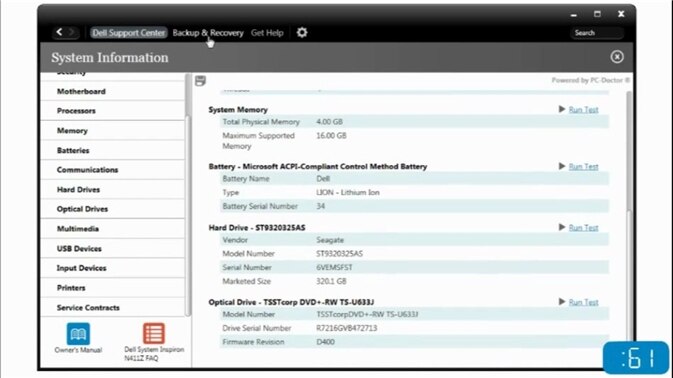
Task: Click play arrow beside System Memory test
Action: (561, 109)
